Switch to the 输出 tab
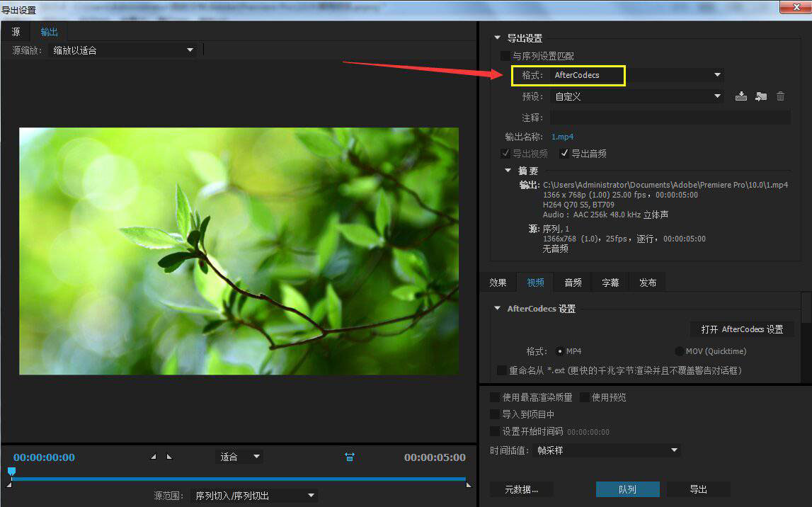Viewport: 812px width, 507px height. click(49, 32)
